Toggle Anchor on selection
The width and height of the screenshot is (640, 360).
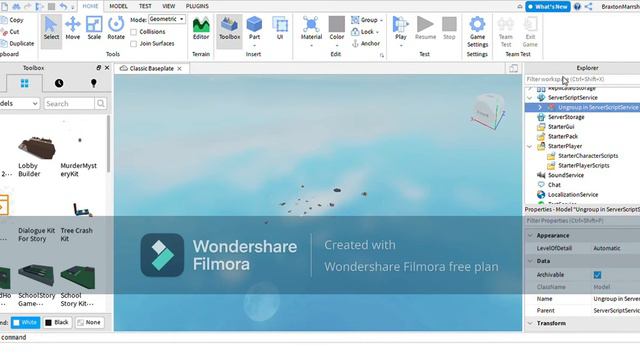(x=366, y=43)
